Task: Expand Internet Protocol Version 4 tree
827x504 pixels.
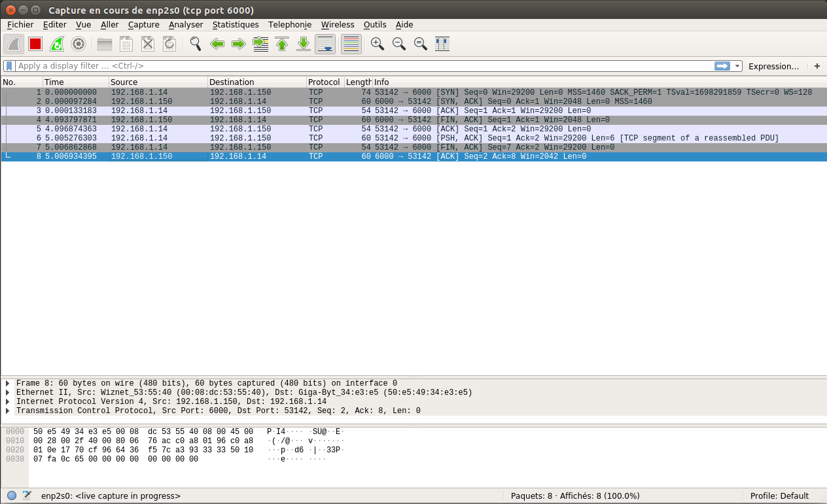Action: point(8,401)
